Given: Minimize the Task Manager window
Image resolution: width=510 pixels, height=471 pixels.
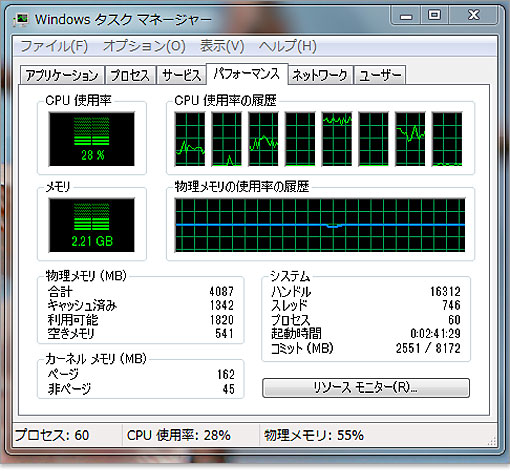Looking at the screenshot, I should [406, 15].
